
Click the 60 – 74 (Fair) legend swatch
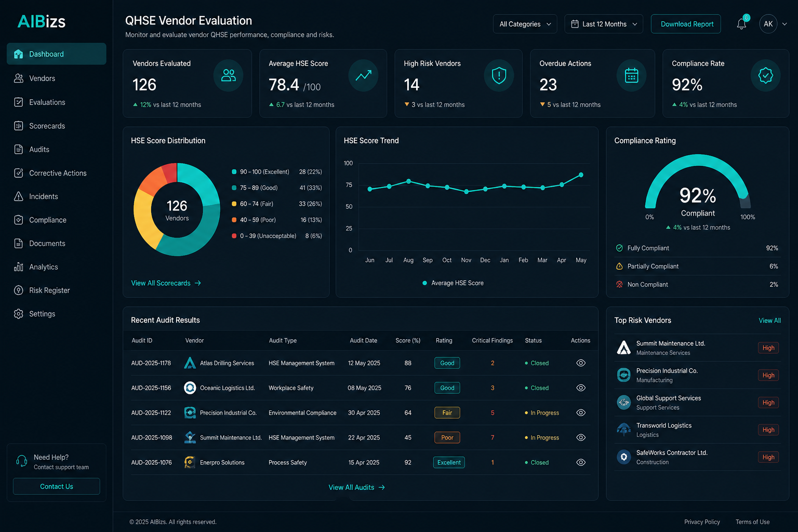coord(234,204)
